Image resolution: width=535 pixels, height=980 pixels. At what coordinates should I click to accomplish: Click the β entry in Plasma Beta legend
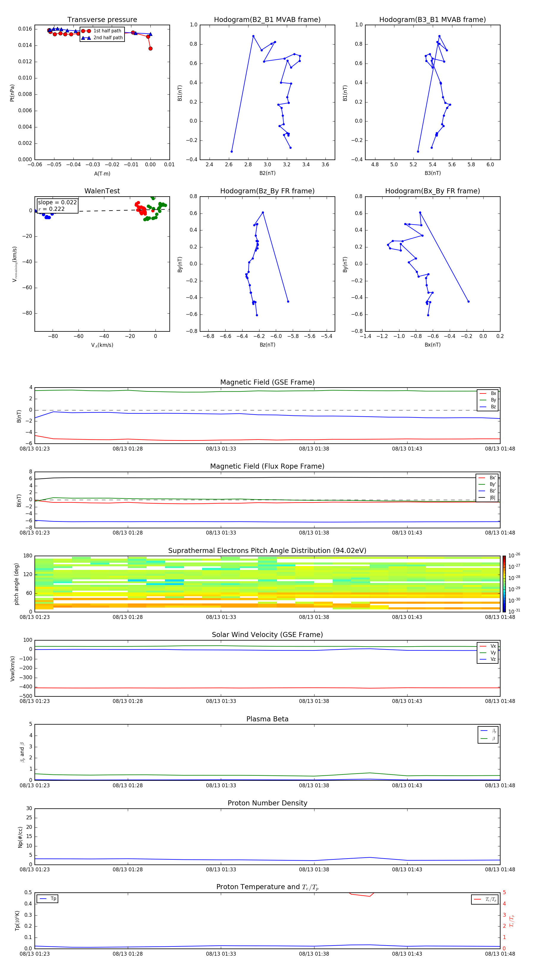pos(488,739)
